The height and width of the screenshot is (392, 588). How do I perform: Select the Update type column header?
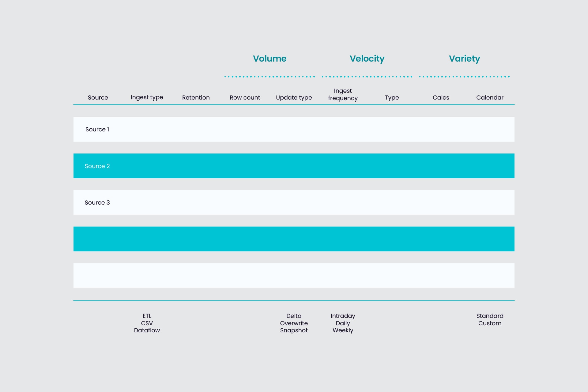[294, 97]
